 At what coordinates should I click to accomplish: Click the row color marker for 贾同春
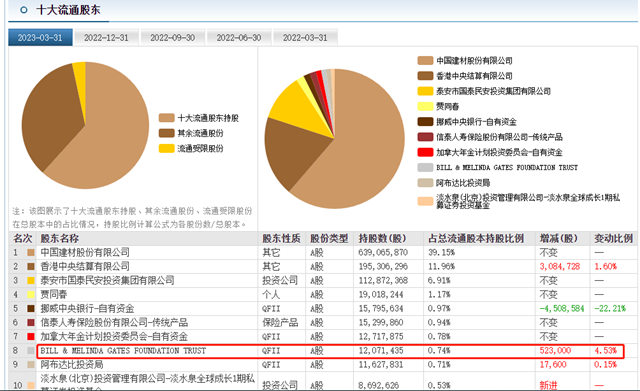coord(31,295)
